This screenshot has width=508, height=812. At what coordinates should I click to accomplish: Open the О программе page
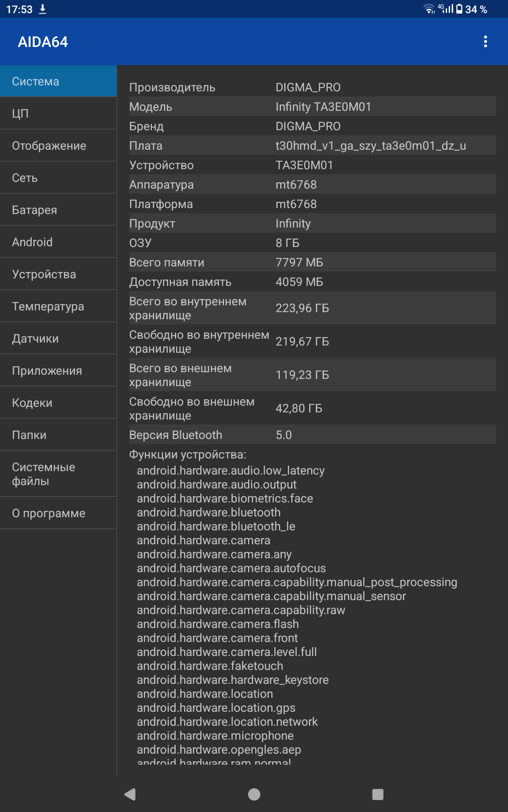click(58, 513)
